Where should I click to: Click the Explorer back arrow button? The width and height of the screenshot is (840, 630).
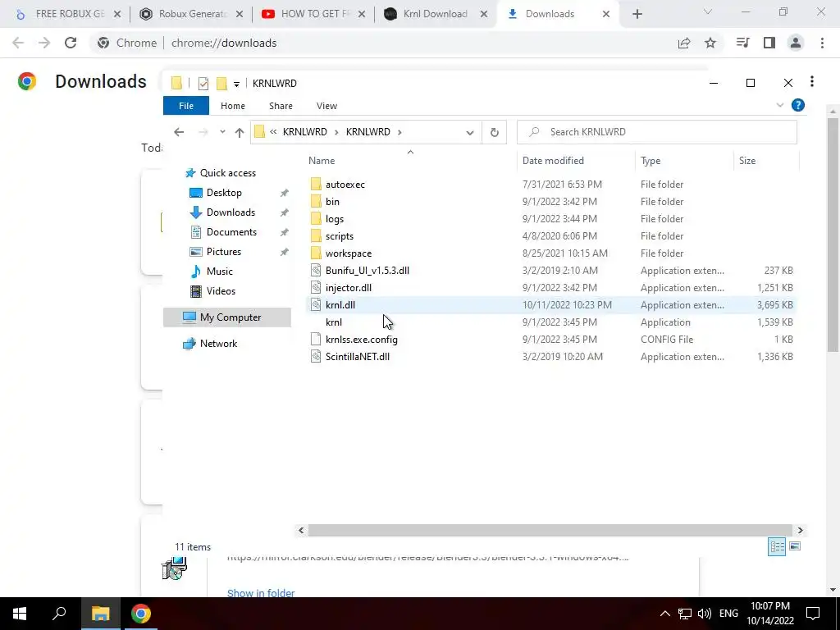tap(179, 132)
